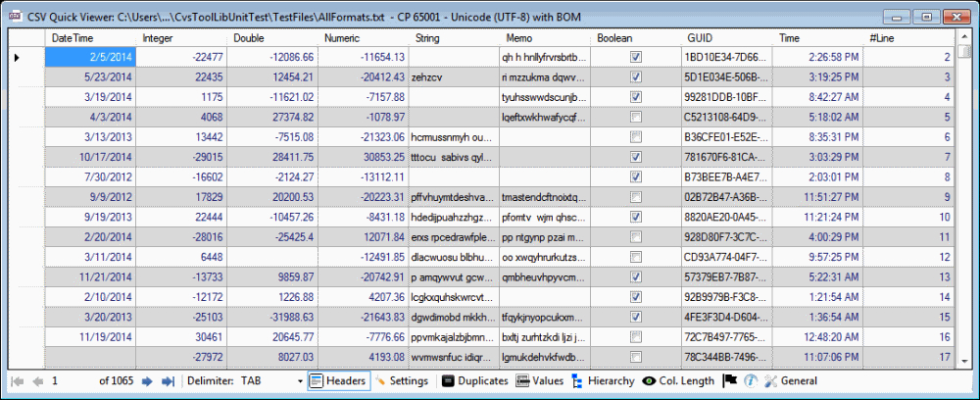Toggle the Headers button
Screen dimensions: 980x400
point(338,380)
